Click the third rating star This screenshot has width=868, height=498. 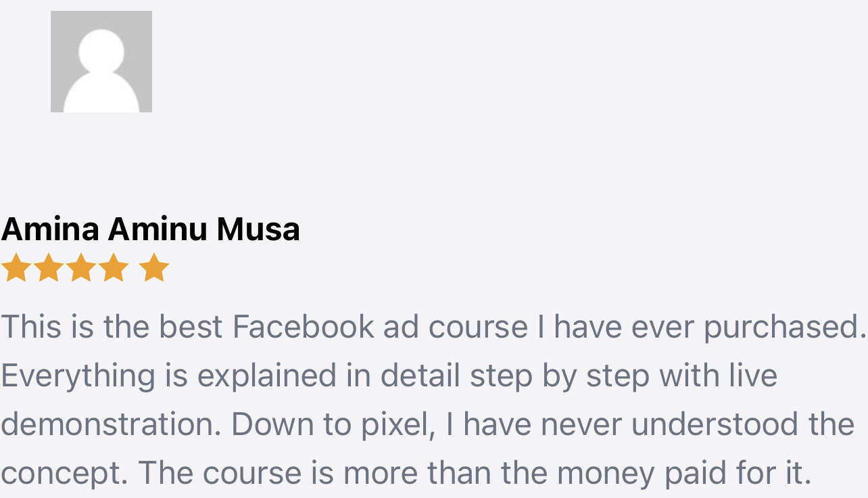pyautogui.click(x=81, y=268)
